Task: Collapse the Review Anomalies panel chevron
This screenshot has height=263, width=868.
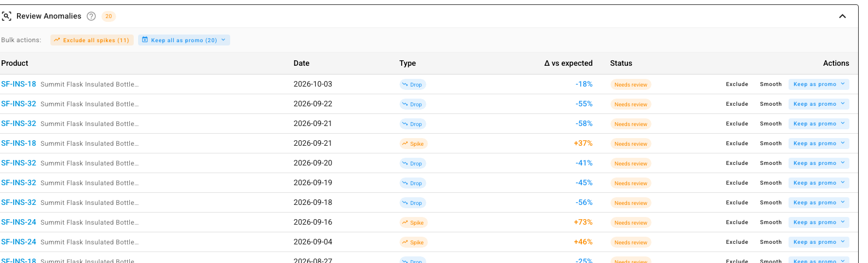Action: 842,16
